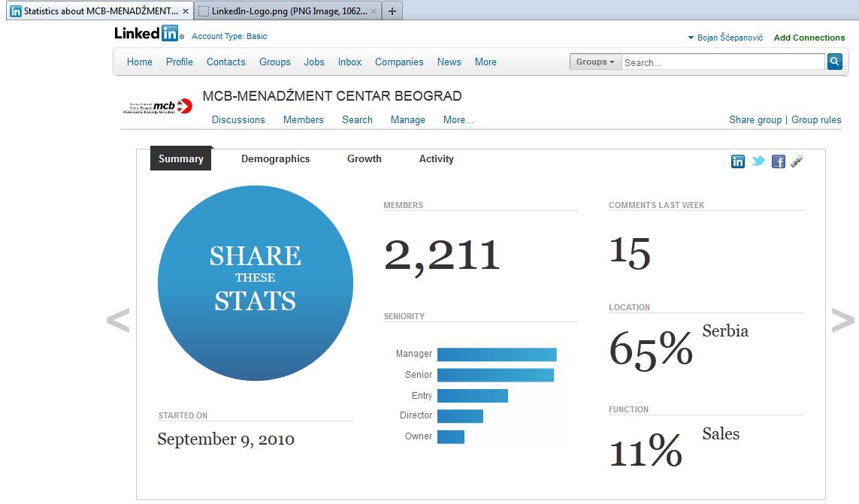Click the Sales function label
859x504 pixels.
721,433
